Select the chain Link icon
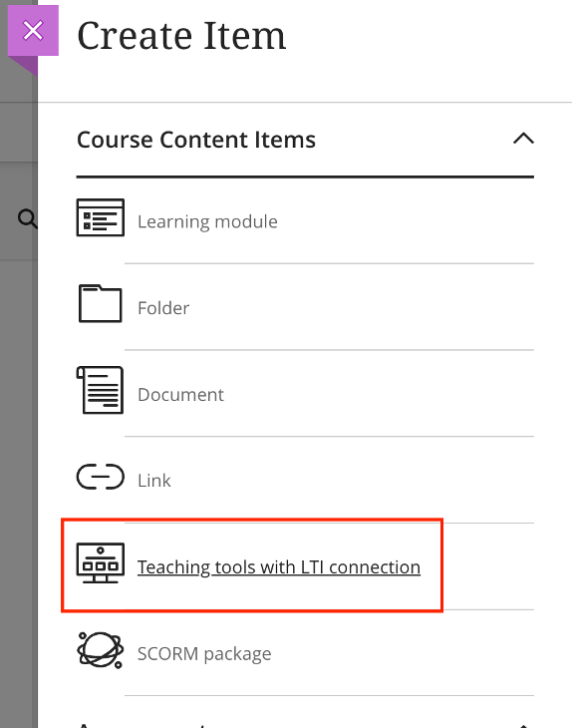The height and width of the screenshot is (728, 572). pyautogui.click(x=101, y=477)
